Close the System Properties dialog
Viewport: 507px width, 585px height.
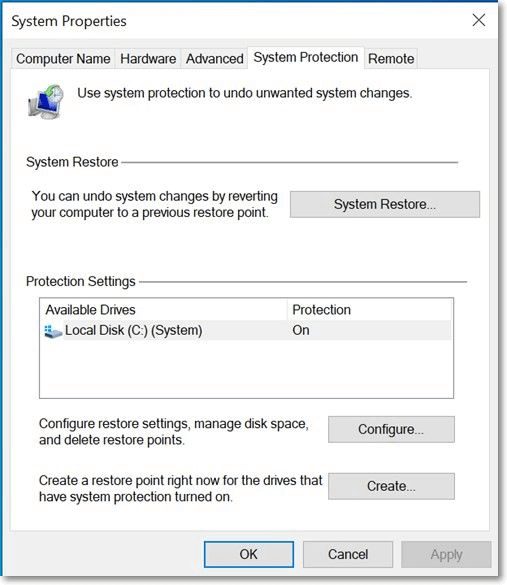tap(479, 20)
